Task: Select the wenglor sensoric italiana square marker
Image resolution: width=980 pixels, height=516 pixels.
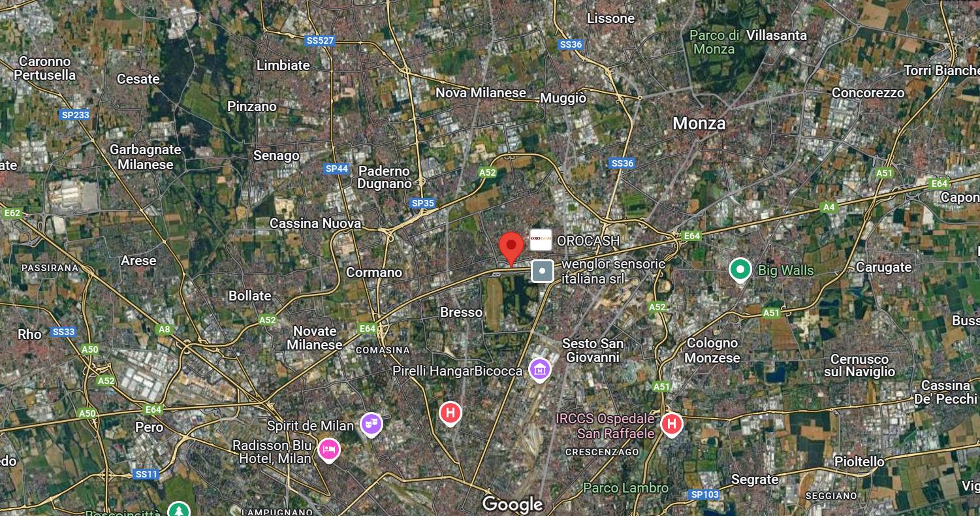Action: coord(543,270)
